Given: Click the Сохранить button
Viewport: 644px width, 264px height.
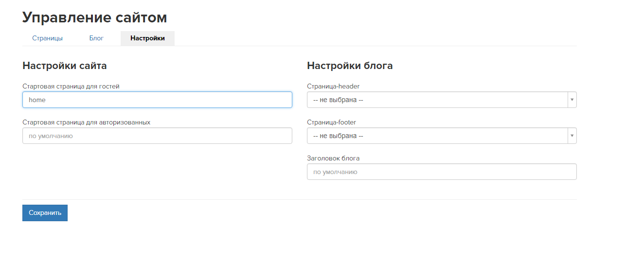Looking at the screenshot, I should tap(45, 213).
